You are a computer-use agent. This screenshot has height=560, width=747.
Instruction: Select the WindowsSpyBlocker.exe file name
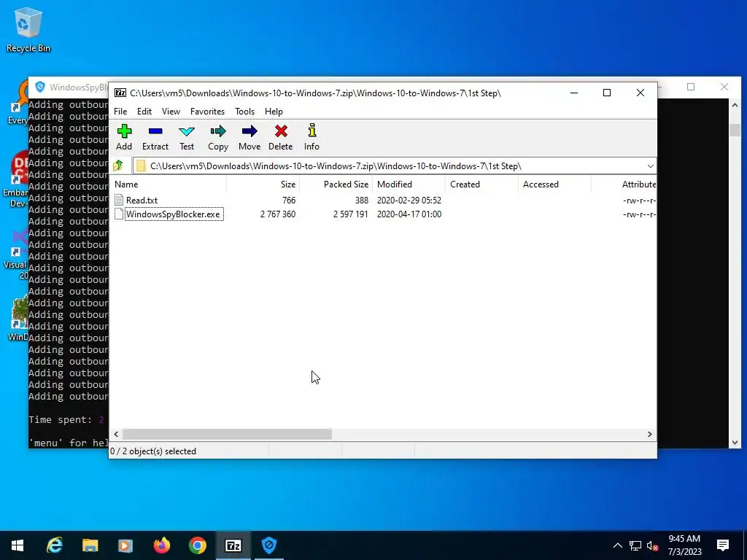tap(173, 214)
